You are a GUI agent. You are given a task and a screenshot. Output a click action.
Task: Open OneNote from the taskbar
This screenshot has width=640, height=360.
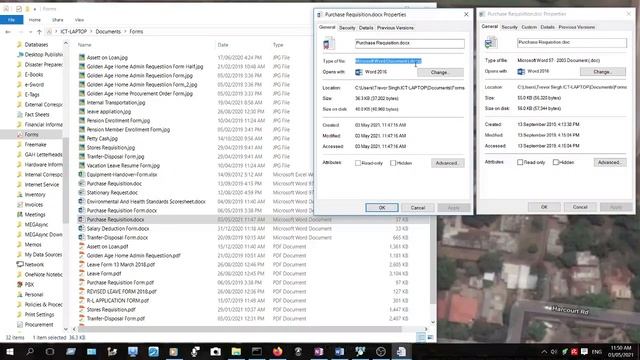click(319, 351)
